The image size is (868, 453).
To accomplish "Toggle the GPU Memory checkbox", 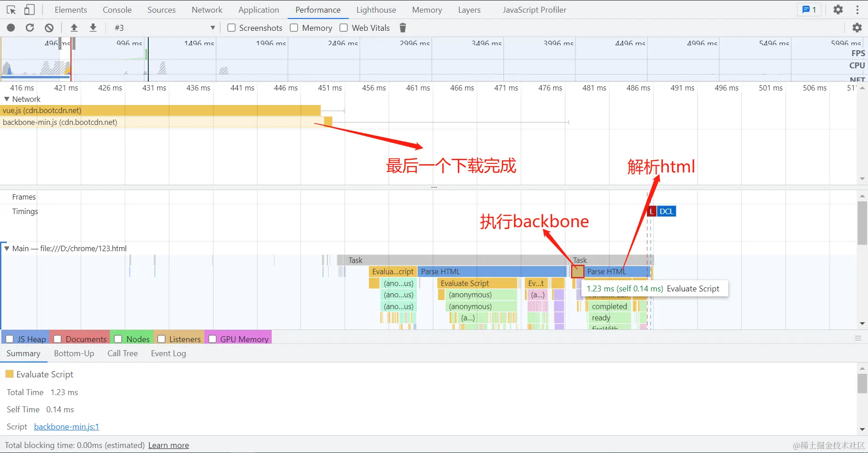I will point(212,339).
